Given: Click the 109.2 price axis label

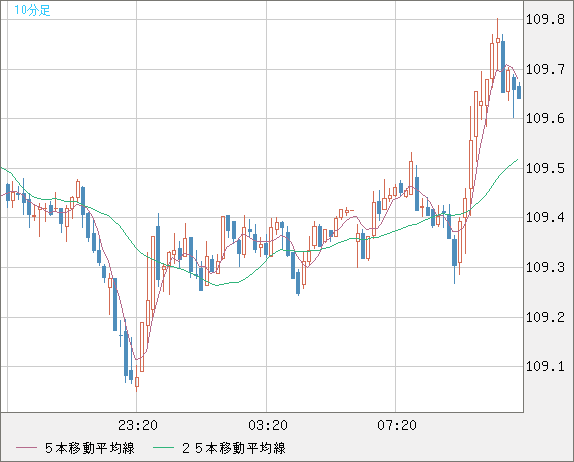Looking at the screenshot, I should coord(545,317).
